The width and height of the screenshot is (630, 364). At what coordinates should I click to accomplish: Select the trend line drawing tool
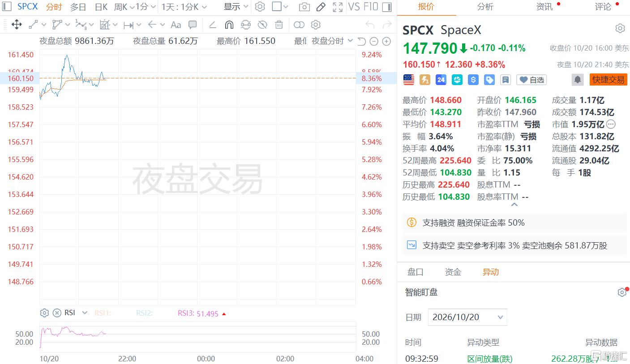34,25
